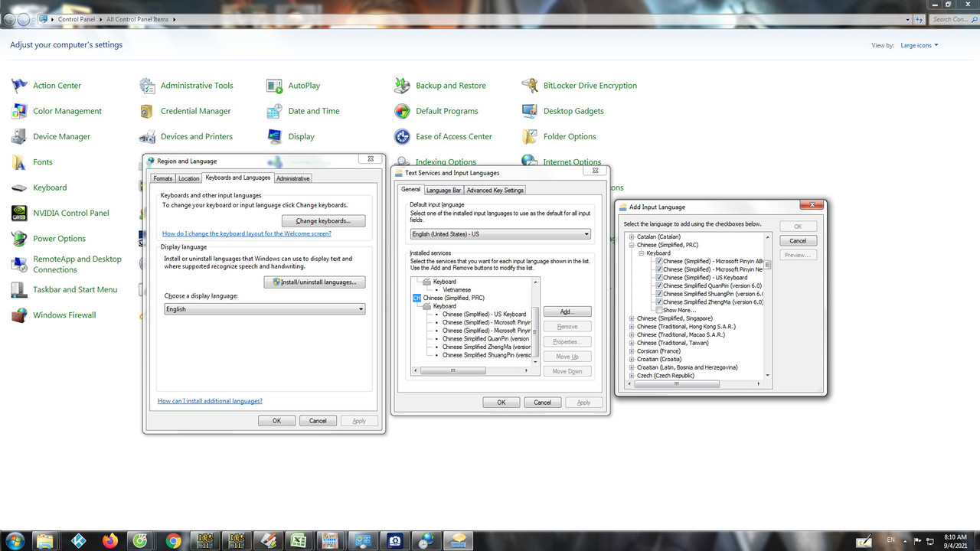
Task: Uncheck Chinese (Simplified) - Microsoft Pinyin ABC
Action: 658,261
